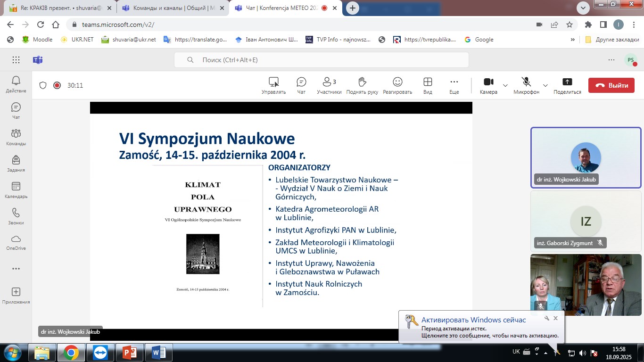Expand microphone options arrow next to Микрофон
This screenshot has width=644, height=362.
[x=545, y=85]
